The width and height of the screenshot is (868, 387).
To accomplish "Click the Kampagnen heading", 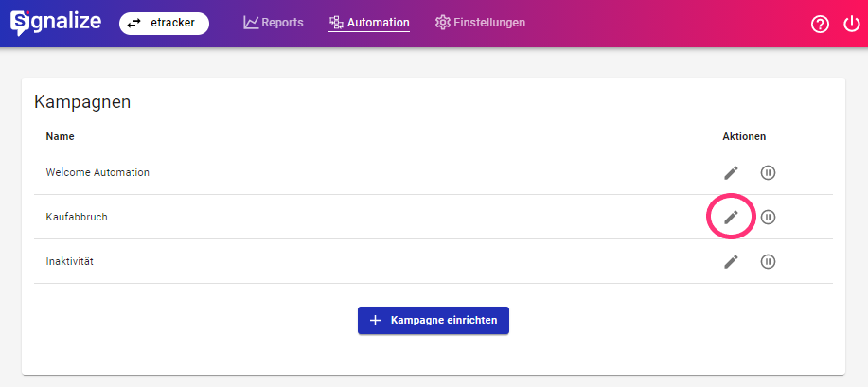I will tap(82, 102).
